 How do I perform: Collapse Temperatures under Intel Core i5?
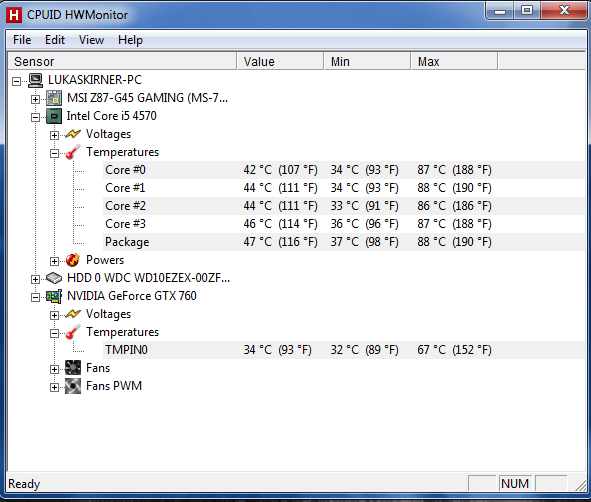coord(54,153)
